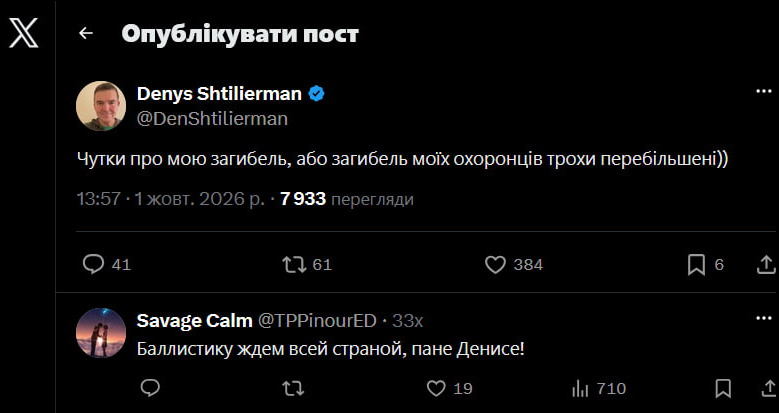Share Savage Calm's reply
The height and width of the screenshot is (413, 779).
[x=768, y=389]
